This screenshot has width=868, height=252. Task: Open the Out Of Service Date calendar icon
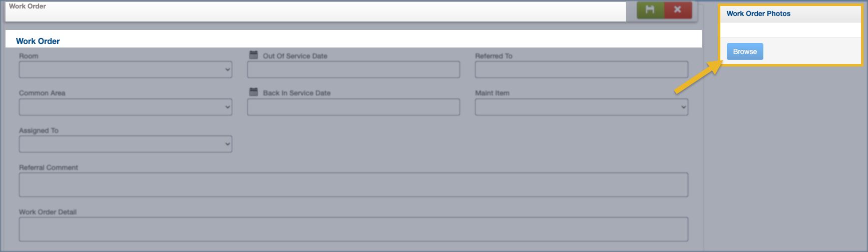(254, 55)
